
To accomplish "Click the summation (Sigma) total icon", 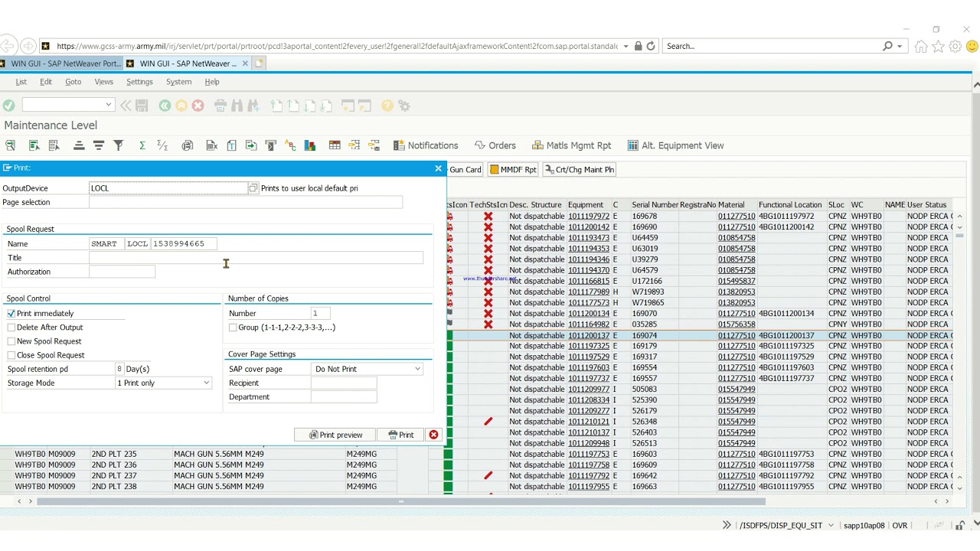I will point(142,145).
